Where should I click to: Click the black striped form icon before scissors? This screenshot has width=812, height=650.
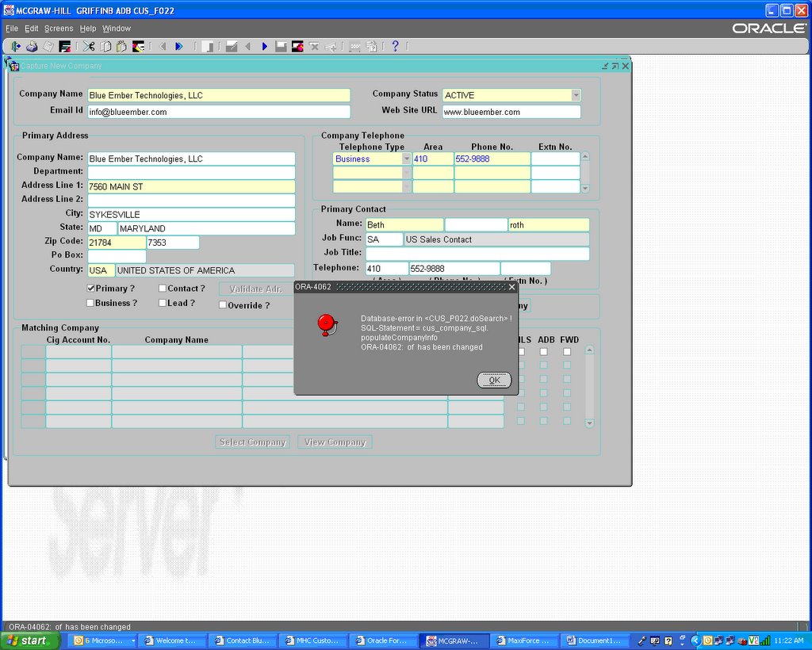(x=65, y=47)
